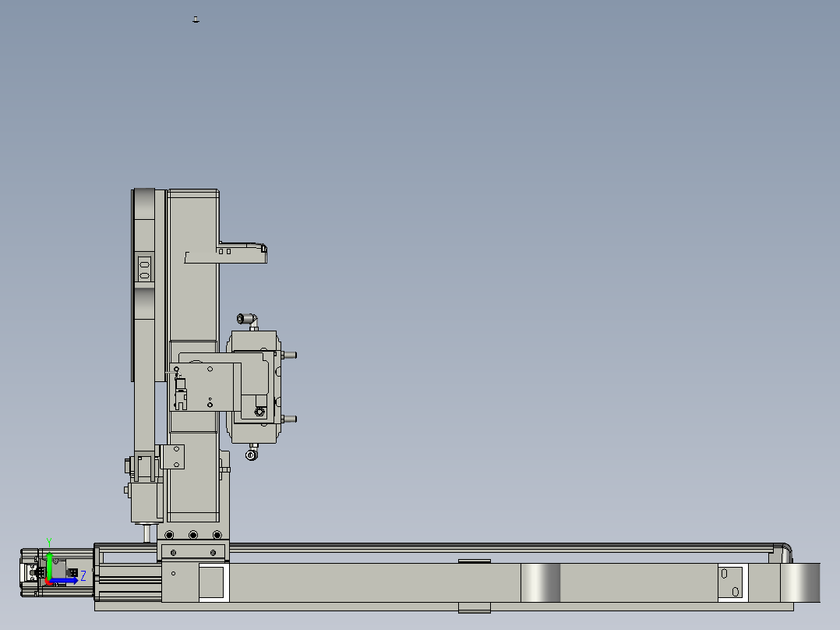The width and height of the screenshot is (840, 630).
Task: Select the middle bolt of the three on the carriage
Action: pos(193,535)
